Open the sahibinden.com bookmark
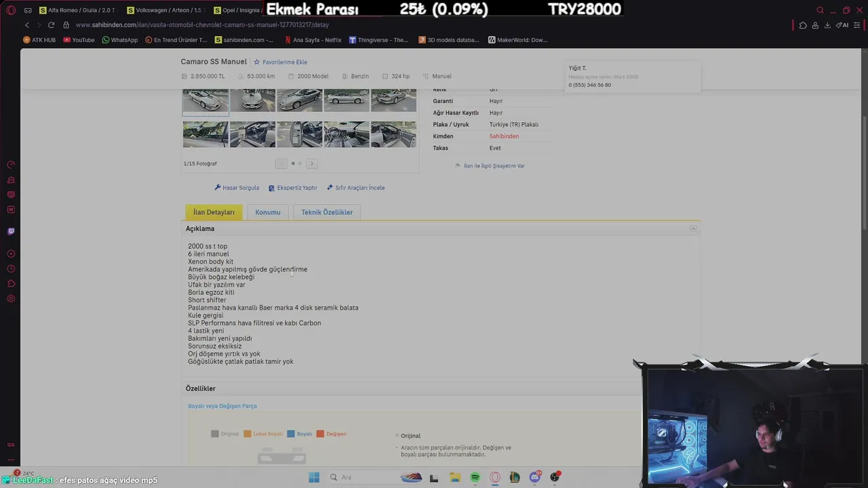The width and height of the screenshot is (868, 488). tap(244, 40)
